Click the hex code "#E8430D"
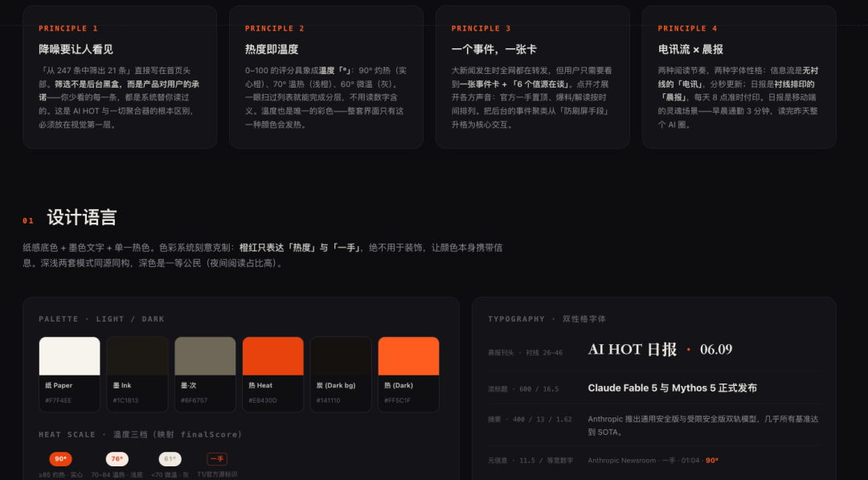868x480 pixels. (x=262, y=400)
